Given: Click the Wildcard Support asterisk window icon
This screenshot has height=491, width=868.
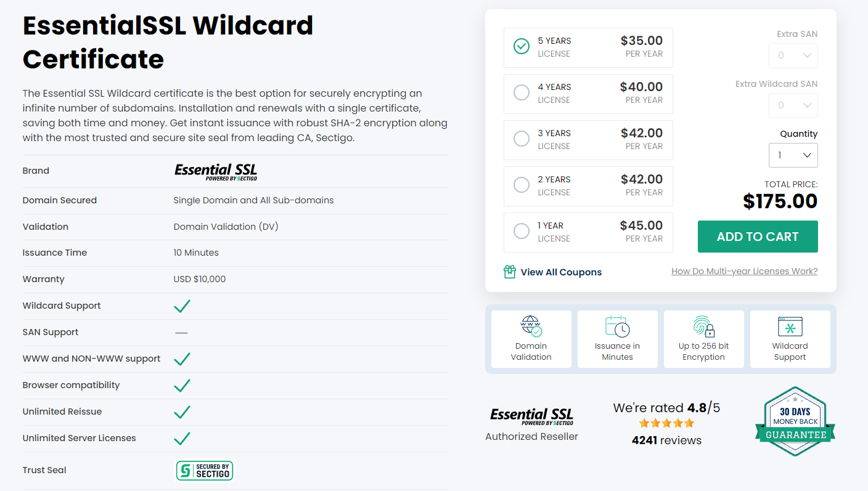Looking at the screenshot, I should pyautogui.click(x=790, y=327).
